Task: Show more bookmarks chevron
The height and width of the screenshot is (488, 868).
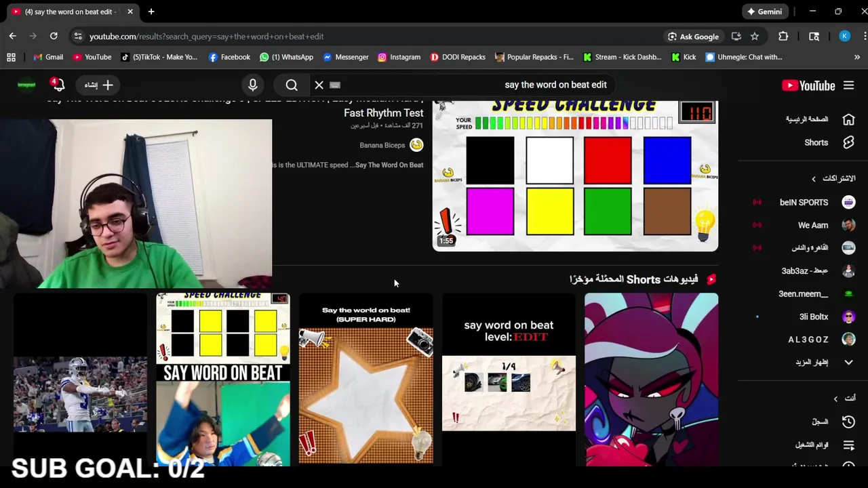Action: (x=857, y=57)
